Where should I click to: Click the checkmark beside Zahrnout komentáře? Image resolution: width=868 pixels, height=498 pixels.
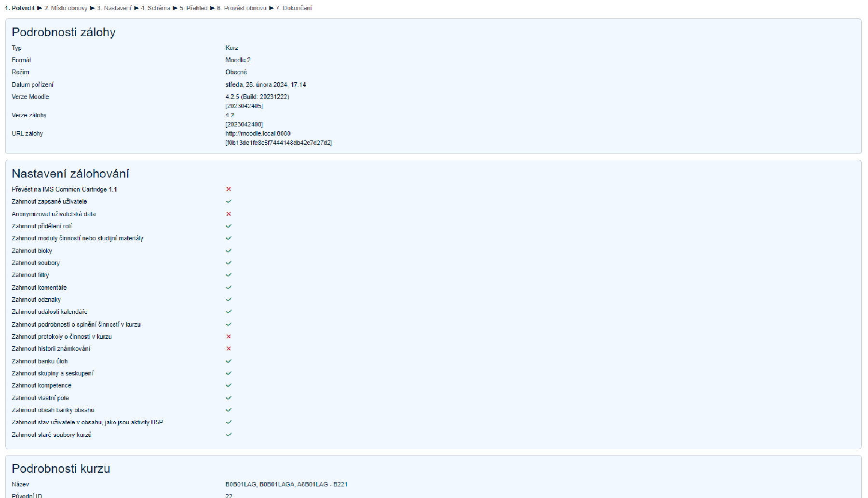pyautogui.click(x=229, y=287)
